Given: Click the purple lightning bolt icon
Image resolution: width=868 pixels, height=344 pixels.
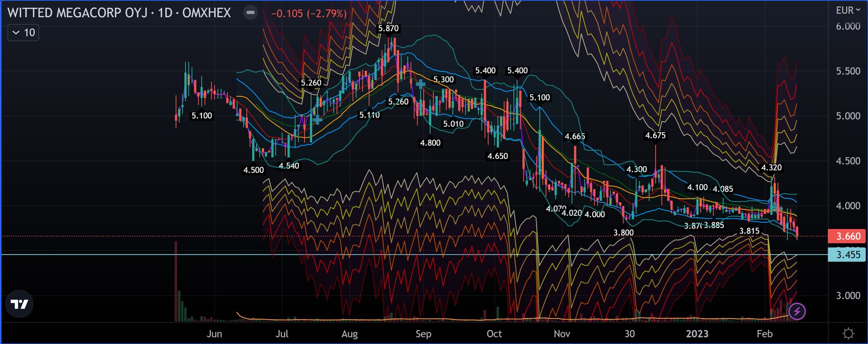Looking at the screenshot, I should tap(797, 311).
